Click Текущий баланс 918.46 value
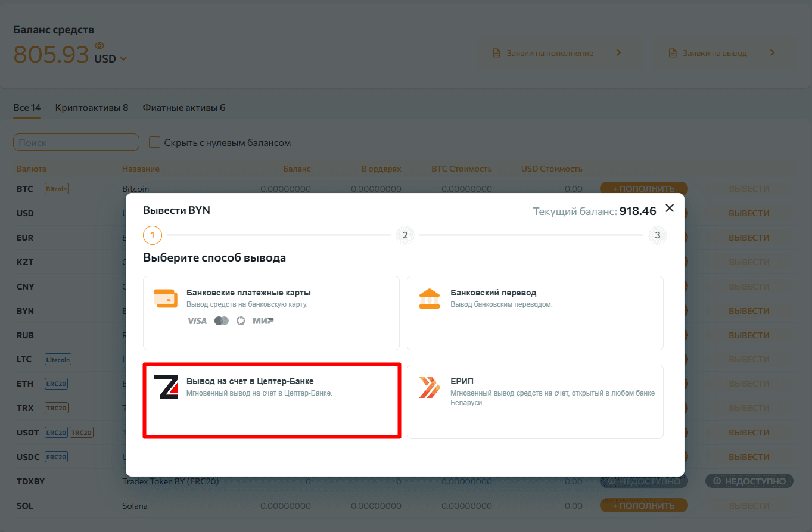Viewport: 812px width, 532px height. point(637,211)
